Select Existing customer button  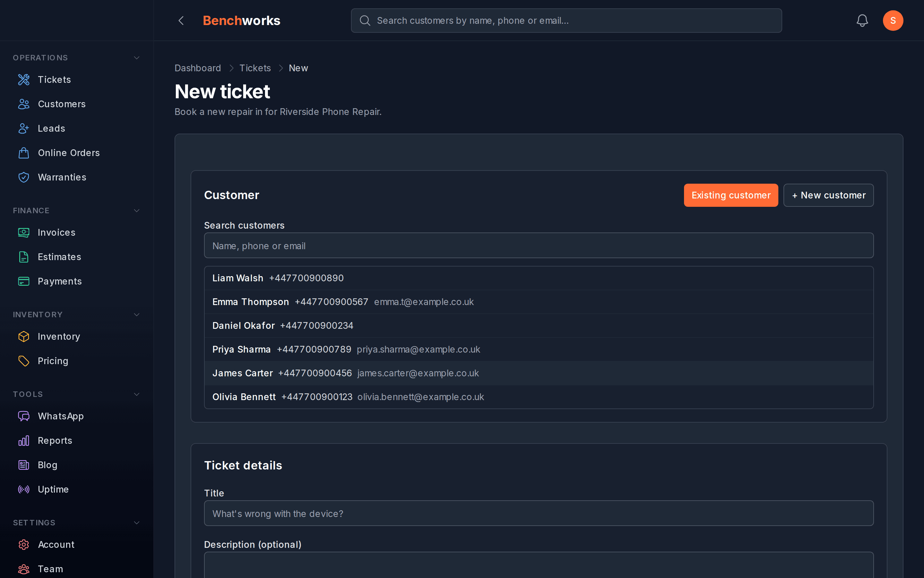(731, 195)
